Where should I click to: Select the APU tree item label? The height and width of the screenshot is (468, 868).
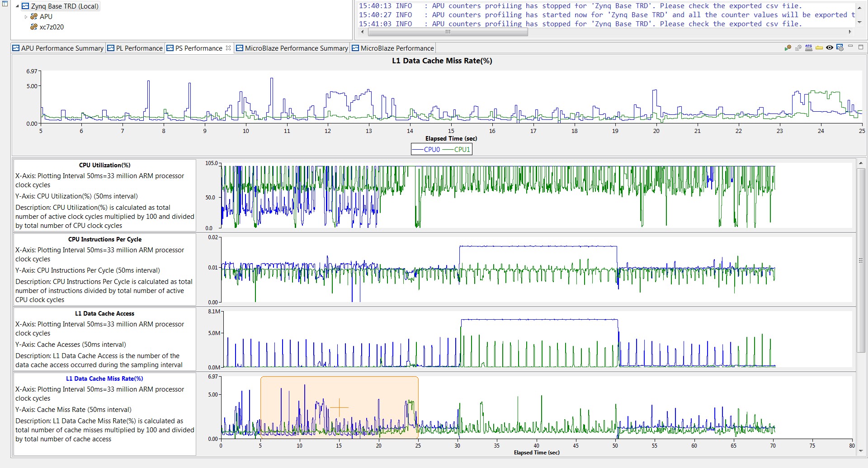pyautogui.click(x=46, y=16)
